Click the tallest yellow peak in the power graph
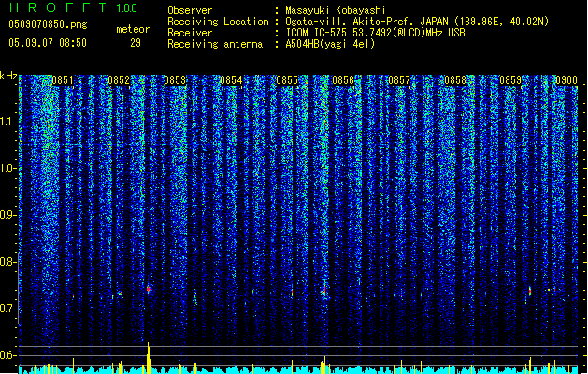Viewport: 588px width, 374px height. point(149,358)
